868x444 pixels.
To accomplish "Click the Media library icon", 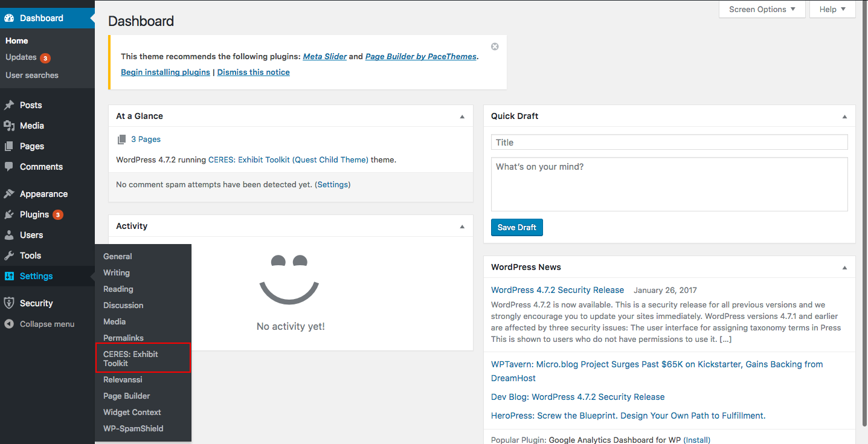I will (x=9, y=126).
